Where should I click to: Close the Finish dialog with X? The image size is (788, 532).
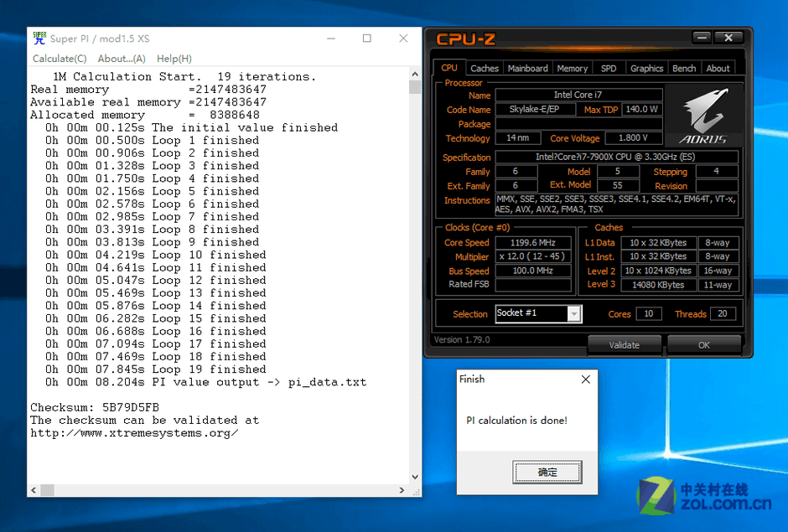coord(585,380)
